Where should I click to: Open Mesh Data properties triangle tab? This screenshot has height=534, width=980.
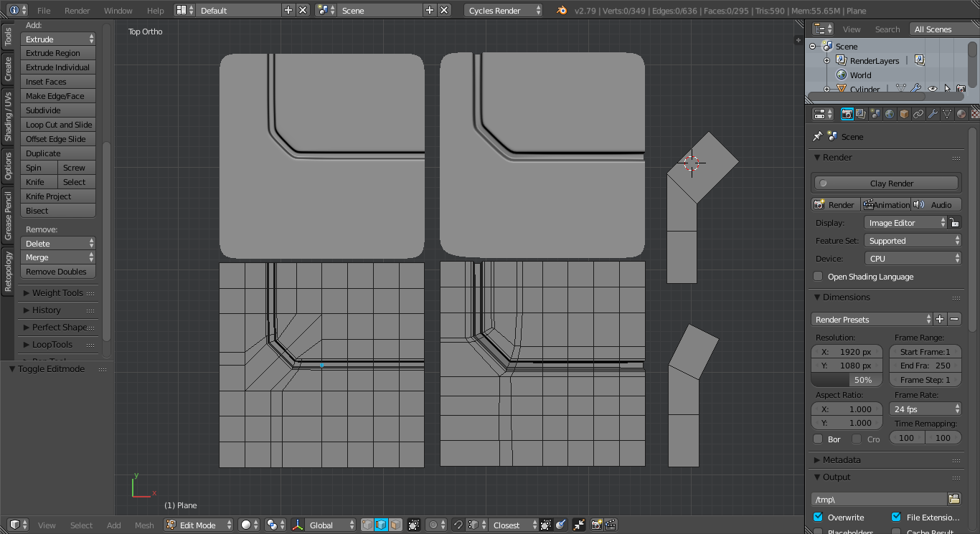coord(947,114)
